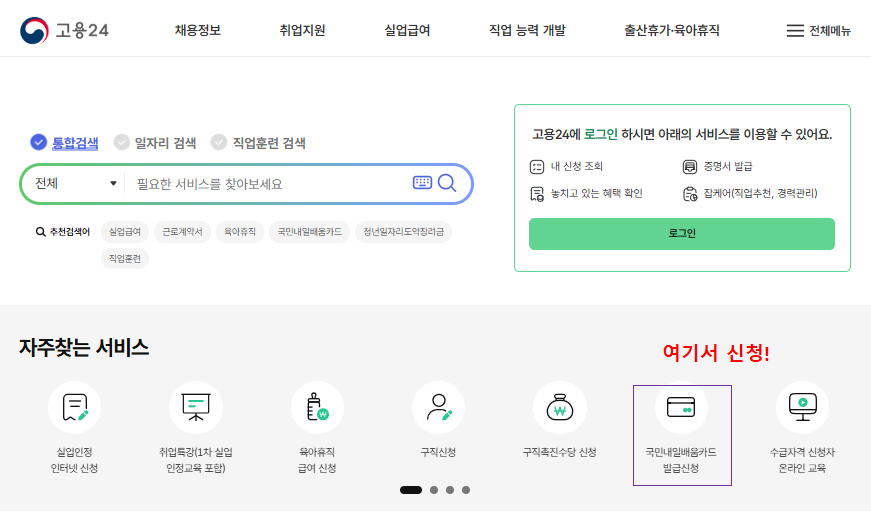Click the 수급자격 온라인 교육 monitor icon
This screenshot has height=527, width=871.
802,407
